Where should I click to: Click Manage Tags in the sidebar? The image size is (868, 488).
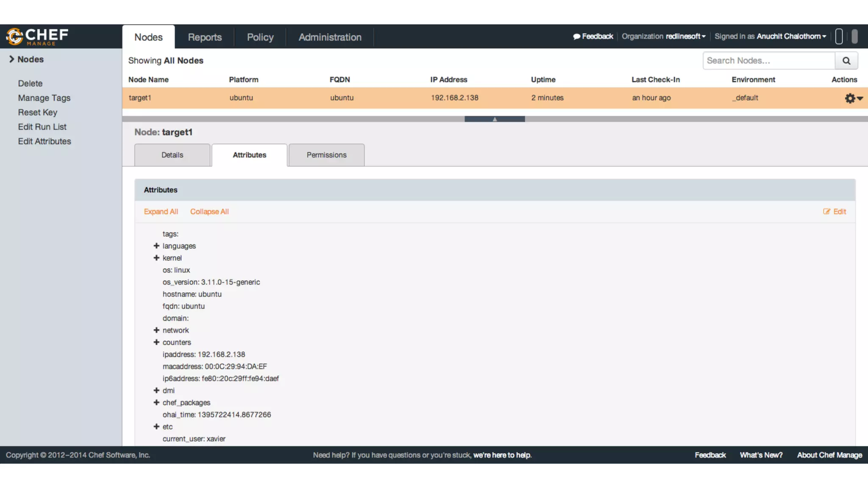click(44, 98)
